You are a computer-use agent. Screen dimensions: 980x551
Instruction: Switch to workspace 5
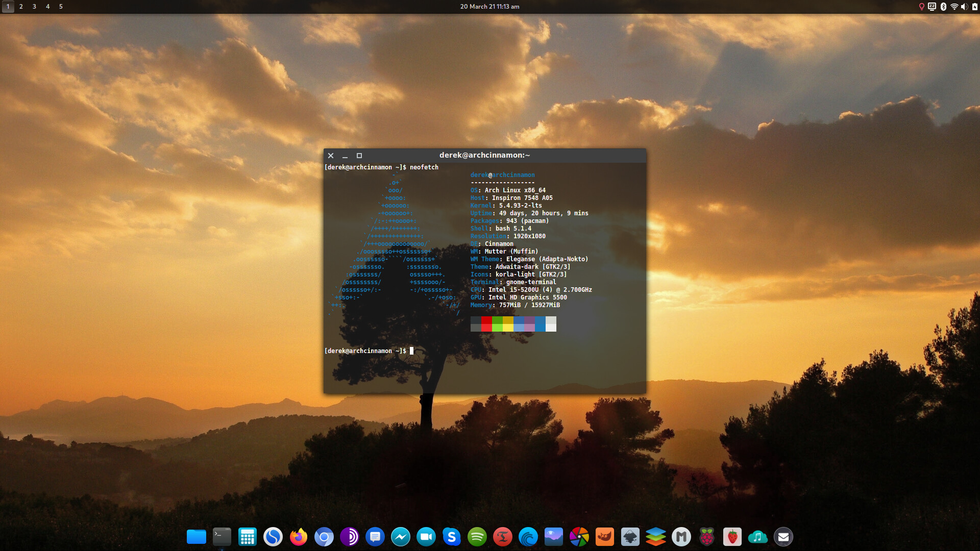pos(60,7)
